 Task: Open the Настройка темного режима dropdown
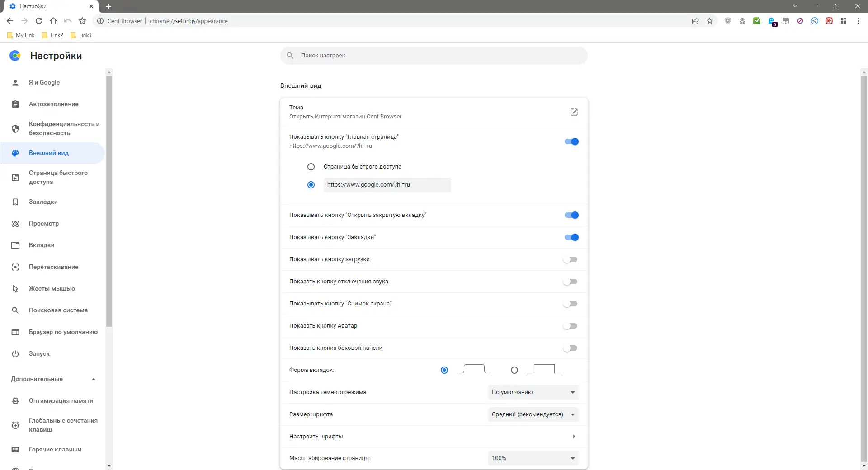(x=533, y=392)
